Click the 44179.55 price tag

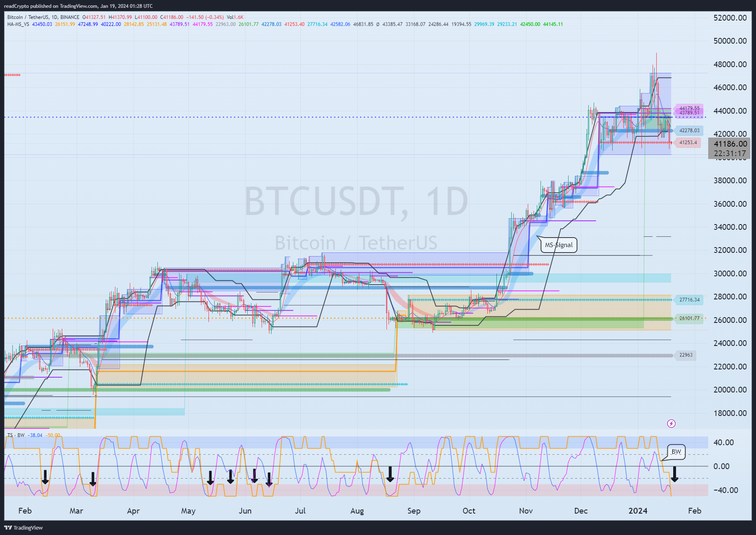[x=689, y=108]
